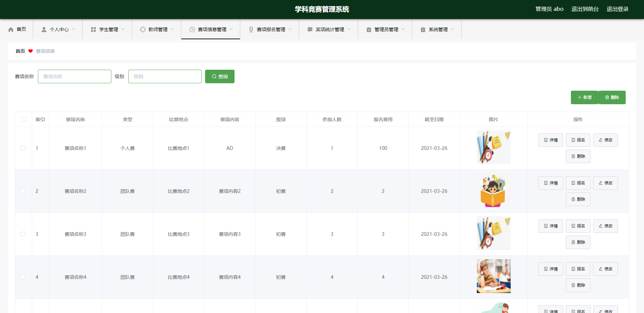Click the green 删除 batch button

point(612,97)
